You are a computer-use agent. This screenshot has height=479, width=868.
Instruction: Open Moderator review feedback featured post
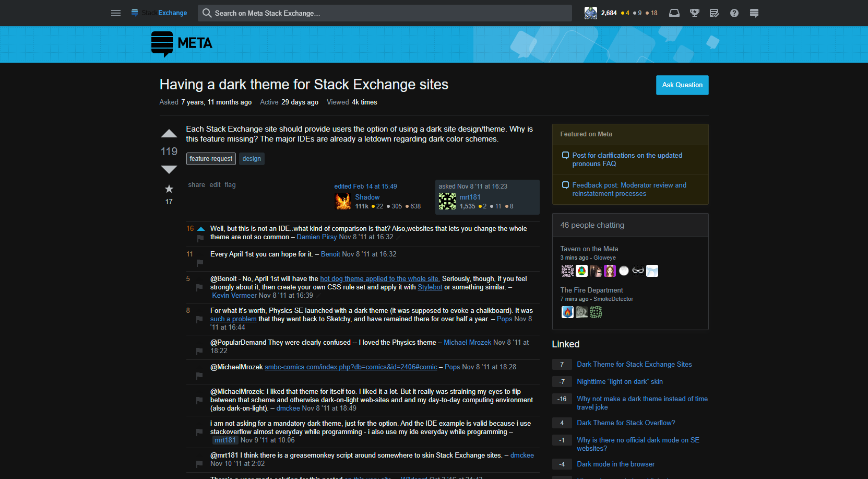pos(629,190)
